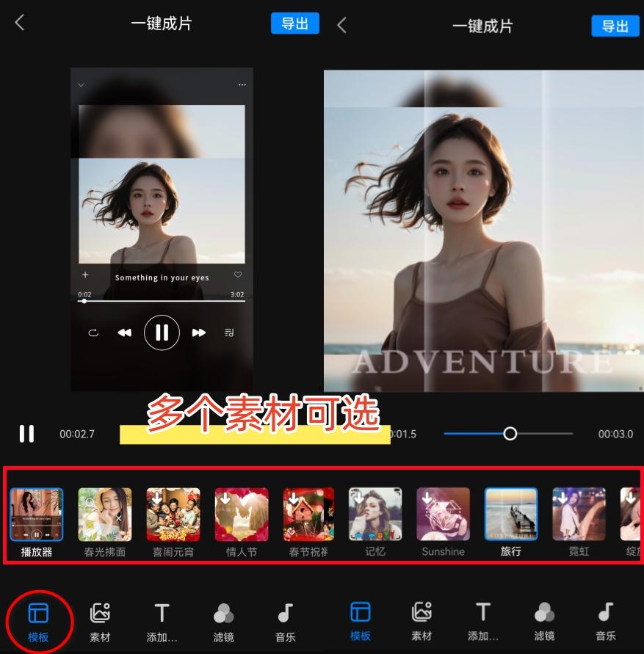The width and height of the screenshot is (644, 654).
Task: Select the 记忆 template
Action: pyautogui.click(x=375, y=514)
